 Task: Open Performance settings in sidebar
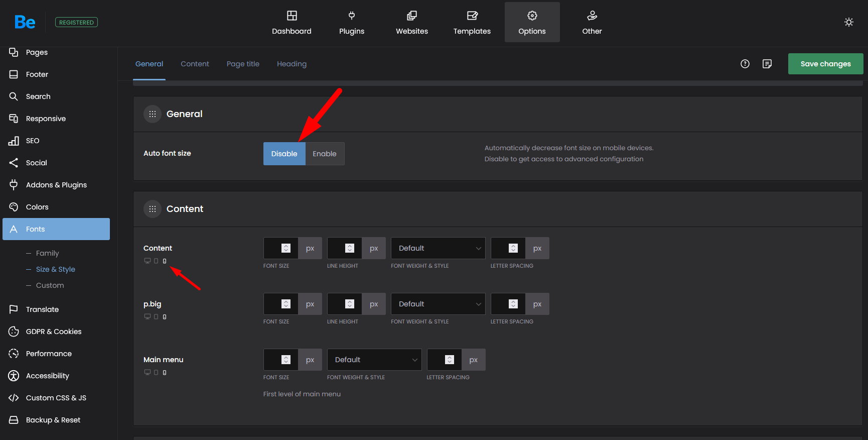pos(56,354)
